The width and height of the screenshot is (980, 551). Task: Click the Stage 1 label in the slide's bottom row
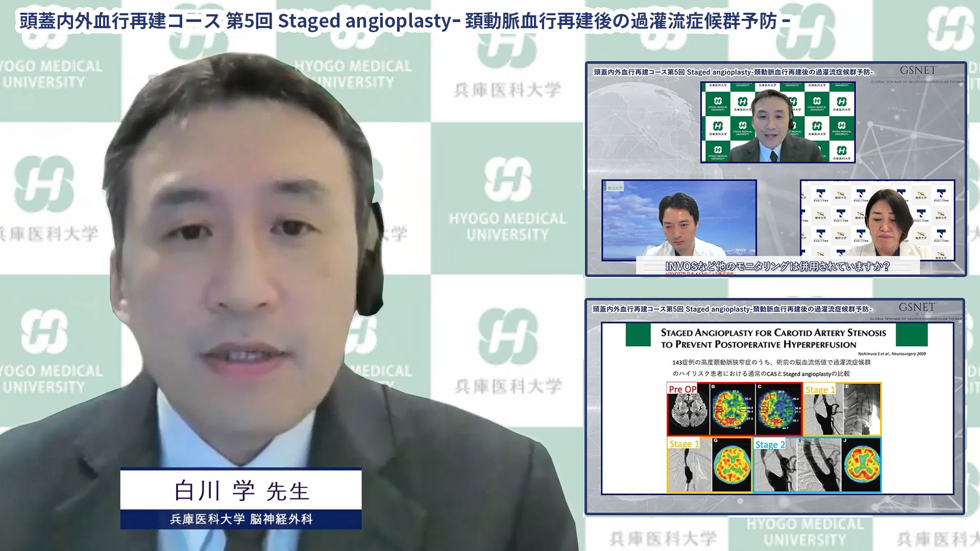pos(684,444)
